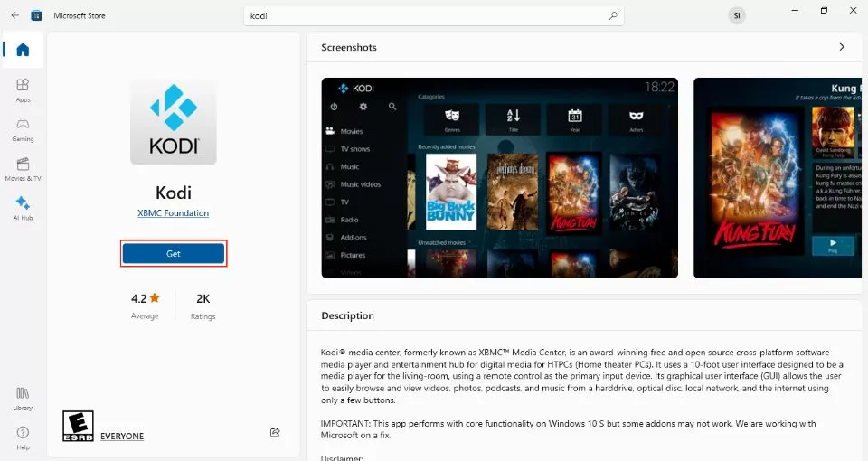Open the SI user profile menu
The image size is (868, 461).
coord(737,15)
